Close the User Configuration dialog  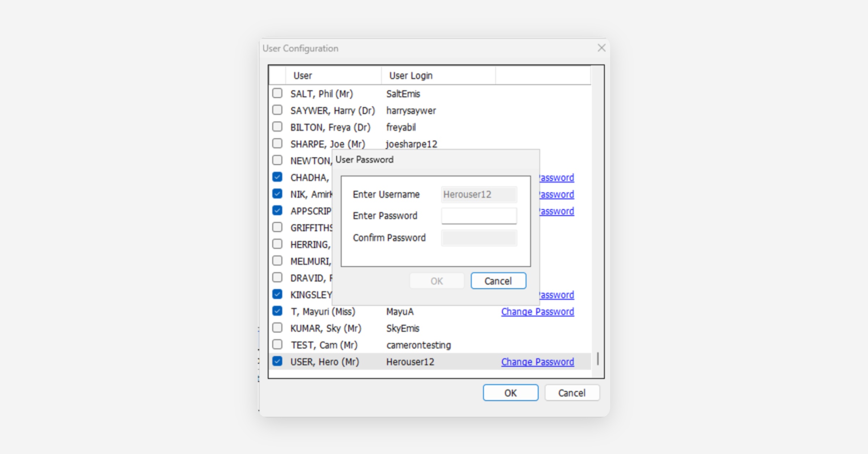coord(601,48)
